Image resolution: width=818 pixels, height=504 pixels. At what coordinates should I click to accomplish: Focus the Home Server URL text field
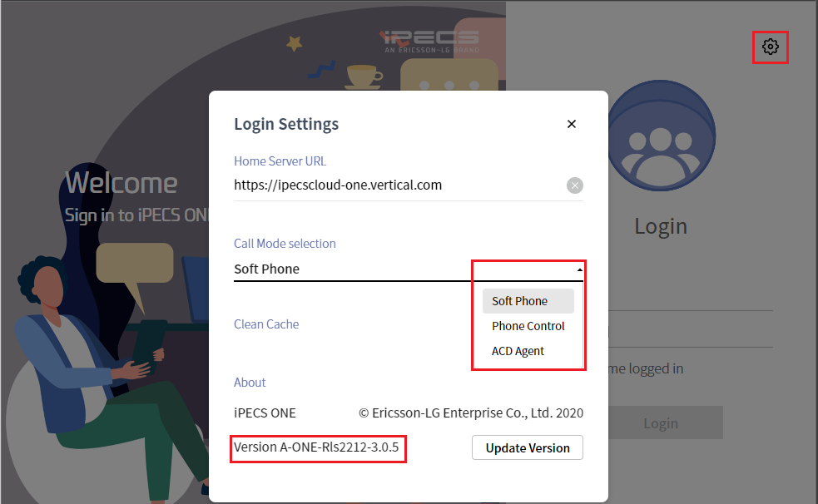tap(399, 185)
